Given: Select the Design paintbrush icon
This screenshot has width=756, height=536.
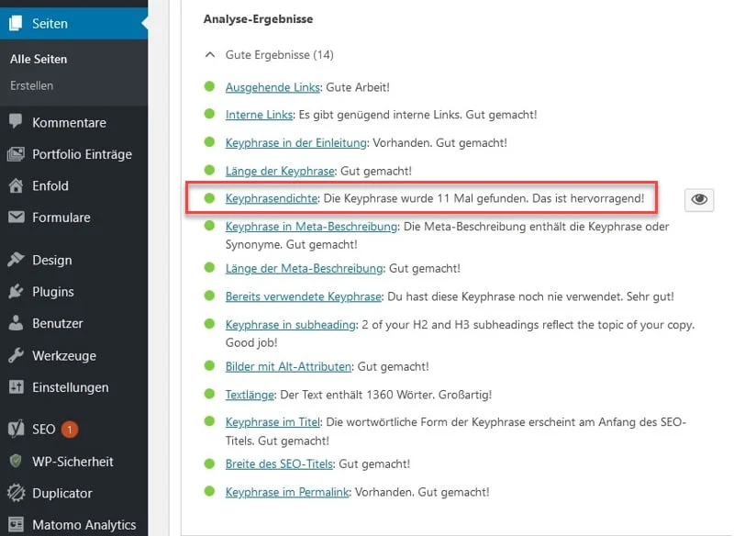Looking at the screenshot, I should [15, 260].
